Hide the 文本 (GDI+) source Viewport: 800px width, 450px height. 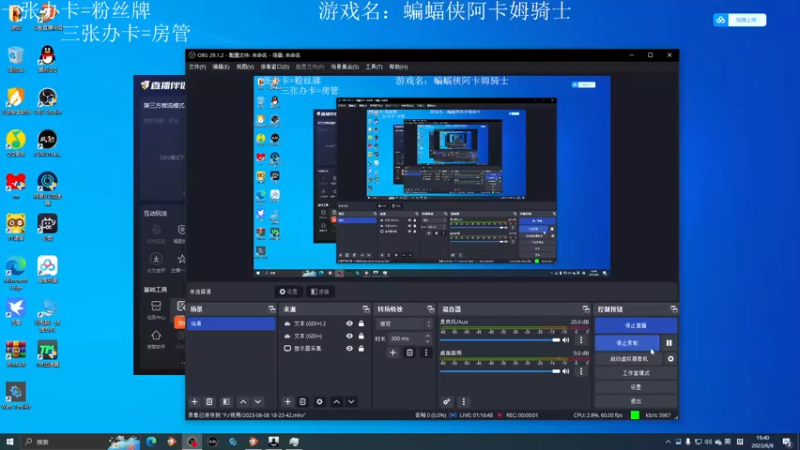pyautogui.click(x=349, y=336)
